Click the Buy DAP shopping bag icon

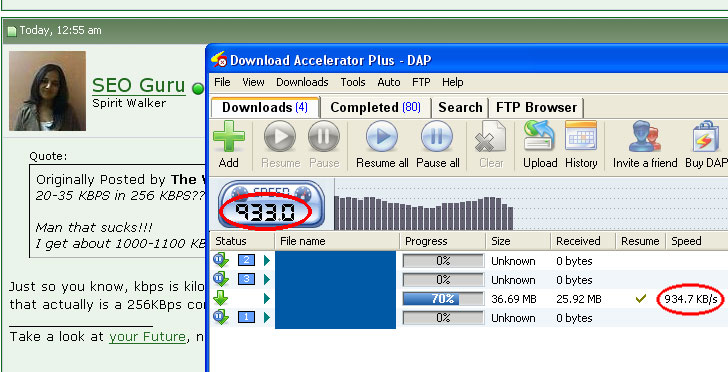[x=706, y=136]
